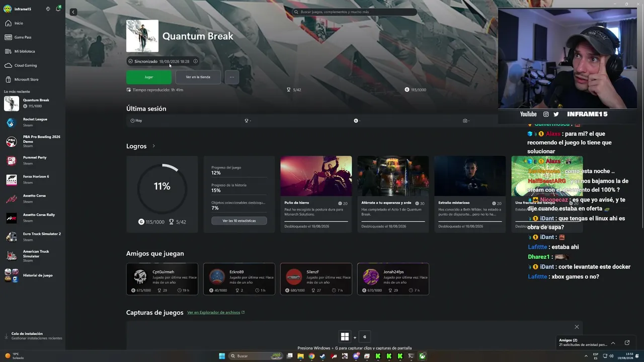Screen dimensions: 644x362
Task: Click Ver las 10 estadísticas
Action: tap(239, 221)
